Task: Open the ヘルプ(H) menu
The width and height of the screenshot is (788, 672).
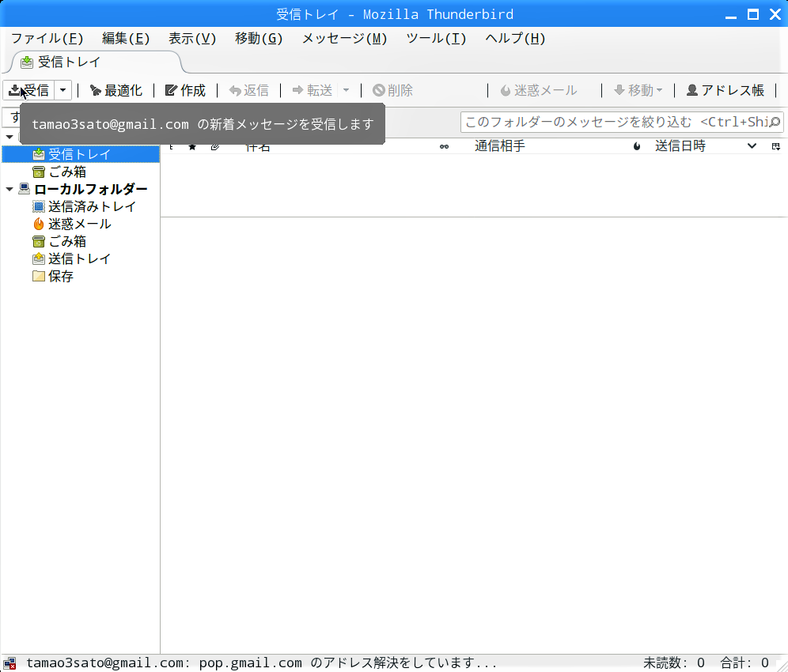Action: (515, 38)
